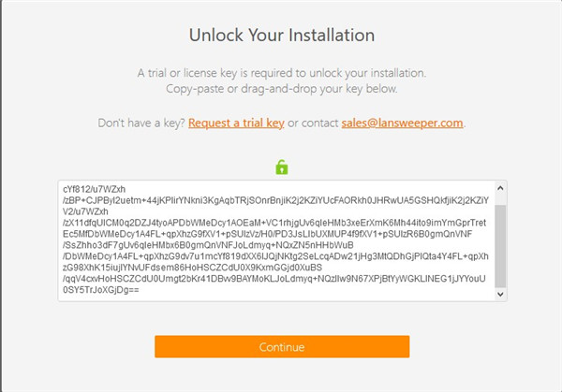The image size is (562, 392).
Task: Click the scroll-up arrow of the key box
Action: pyautogui.click(x=500, y=188)
